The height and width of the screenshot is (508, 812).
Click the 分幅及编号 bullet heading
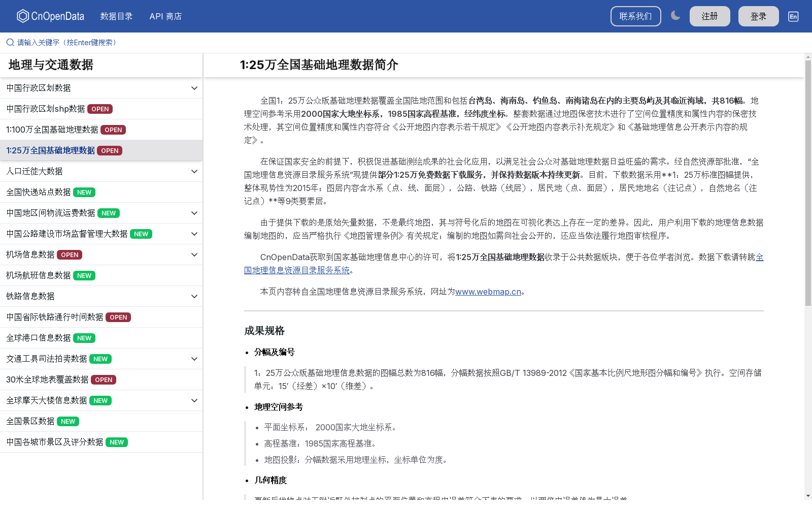click(x=275, y=352)
